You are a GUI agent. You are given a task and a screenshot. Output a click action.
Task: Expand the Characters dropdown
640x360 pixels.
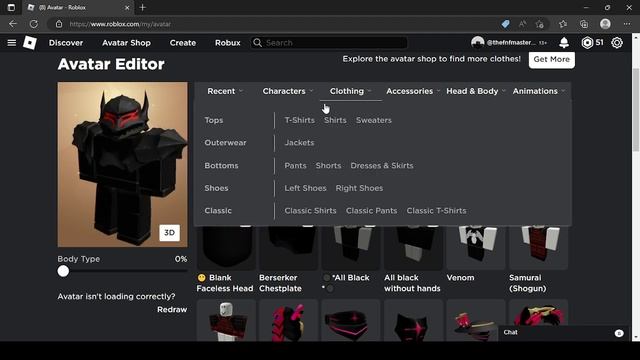[288, 91]
